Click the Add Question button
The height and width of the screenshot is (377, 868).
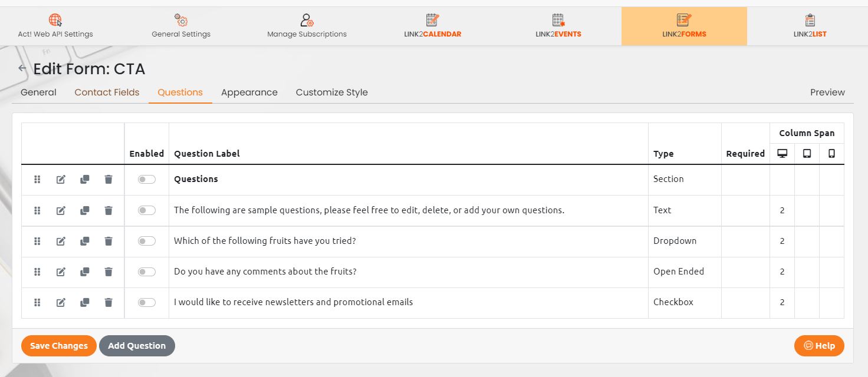click(x=137, y=346)
